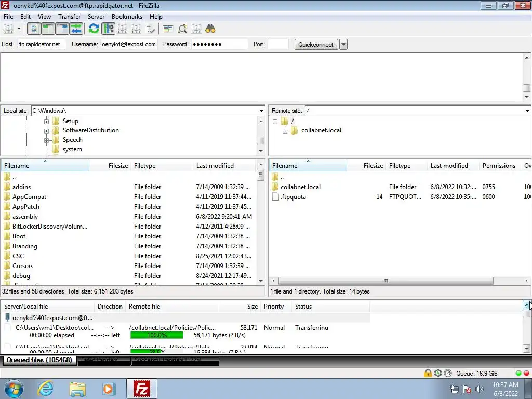
Task: Click the Quickconnect button
Action: tap(316, 45)
